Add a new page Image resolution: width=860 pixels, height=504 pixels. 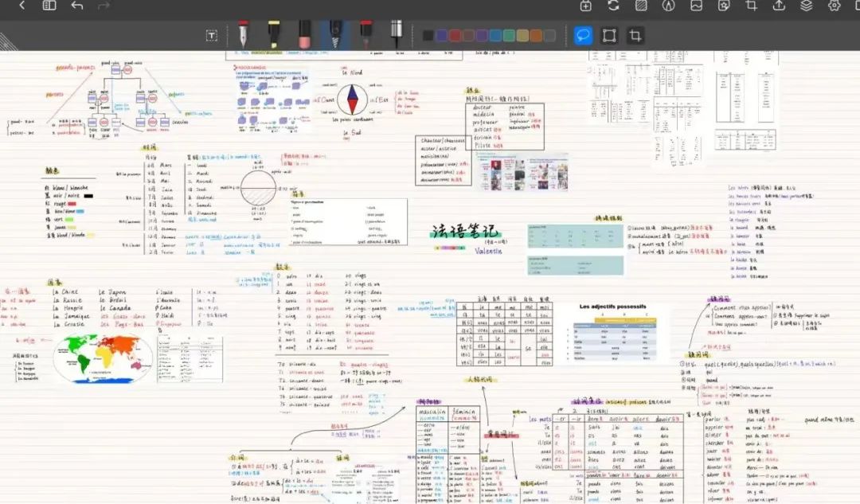coord(586,6)
